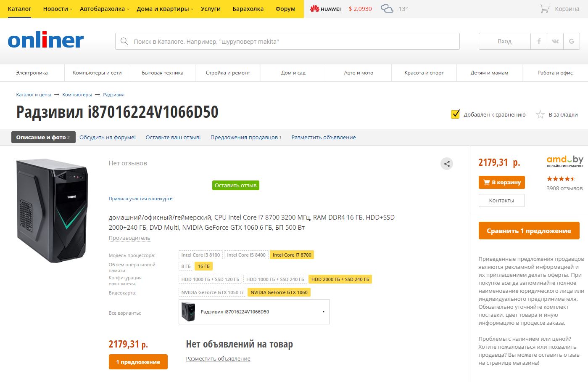Screen dimensions: 588x382
Task: Select HDD 2000 ГБ + SSD 240 ГБ
Action: pyautogui.click(x=340, y=279)
